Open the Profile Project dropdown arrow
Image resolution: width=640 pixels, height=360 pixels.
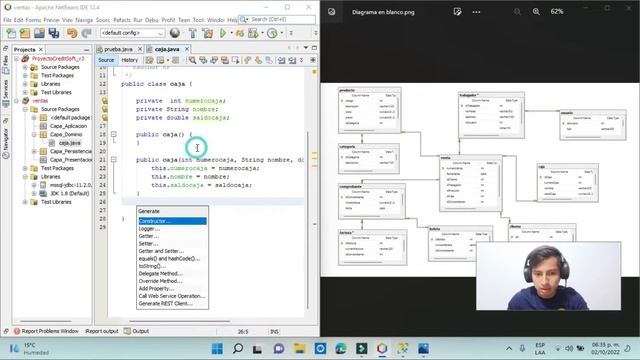click(x=282, y=33)
